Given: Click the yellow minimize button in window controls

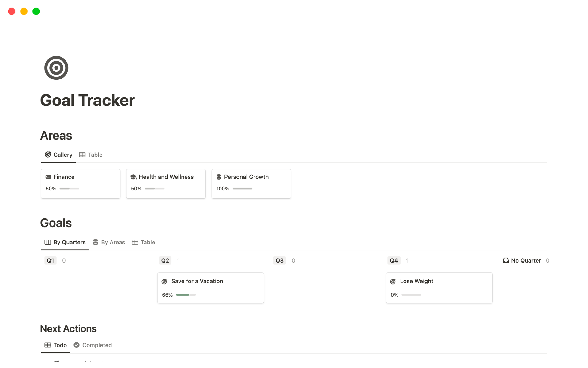Looking at the screenshot, I should [24, 11].
